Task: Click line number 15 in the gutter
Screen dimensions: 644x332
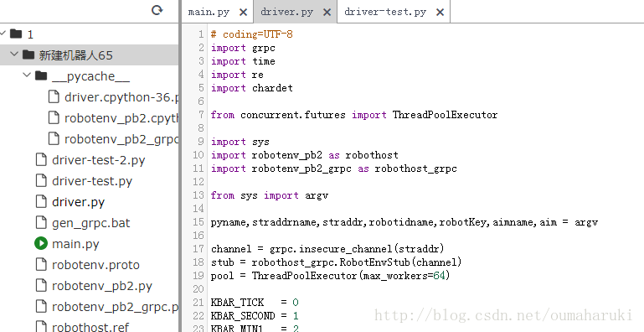Action: point(198,222)
